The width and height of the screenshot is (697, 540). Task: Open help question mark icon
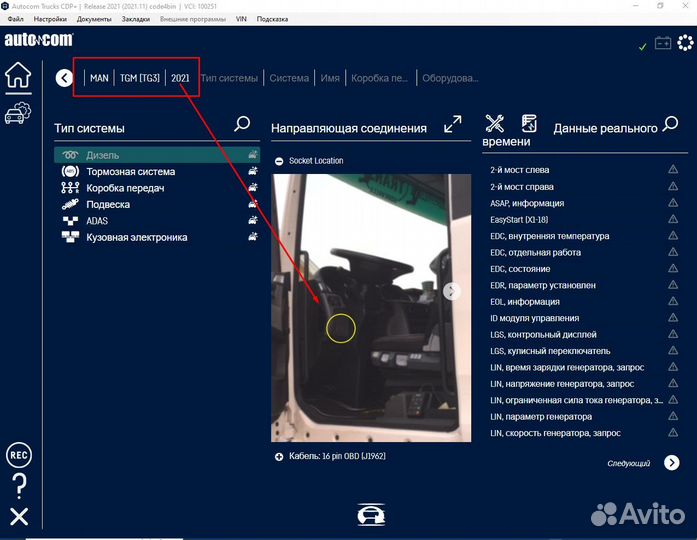coord(19,486)
